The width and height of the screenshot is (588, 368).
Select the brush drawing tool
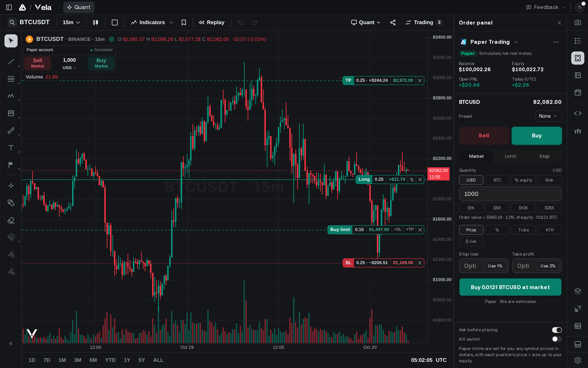(x=11, y=131)
